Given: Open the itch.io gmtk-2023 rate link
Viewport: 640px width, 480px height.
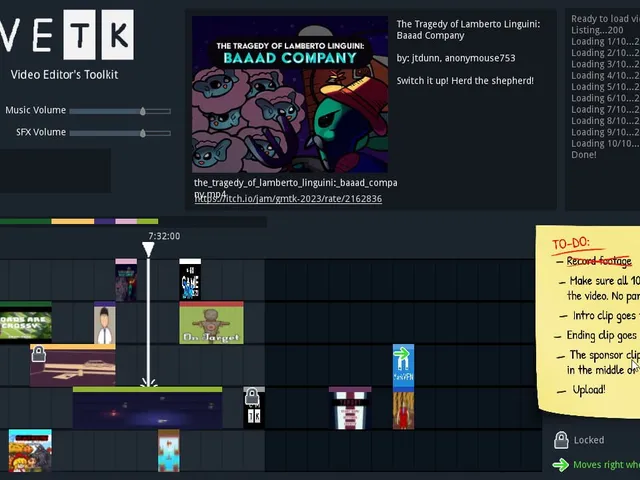Looking at the screenshot, I should 288,199.
